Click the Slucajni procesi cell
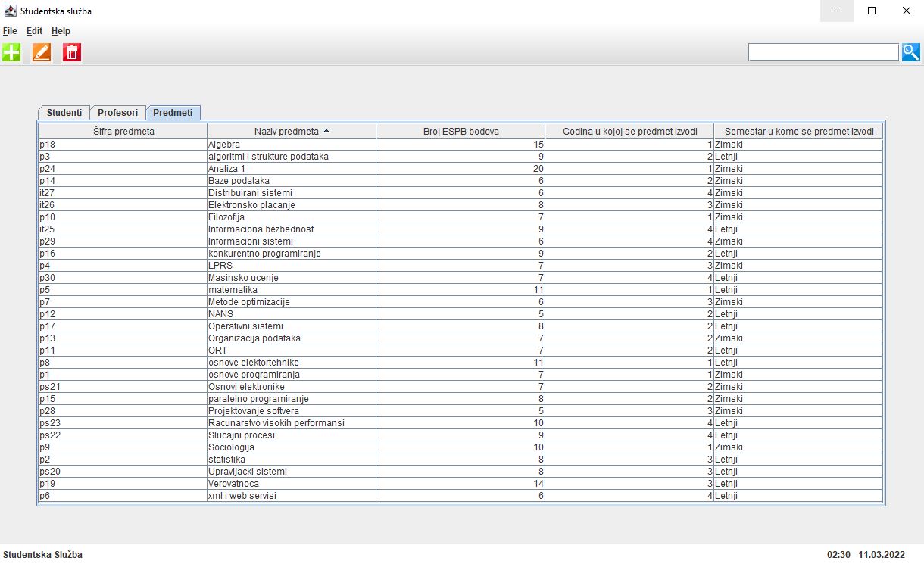The height and width of the screenshot is (564, 924). coord(292,435)
